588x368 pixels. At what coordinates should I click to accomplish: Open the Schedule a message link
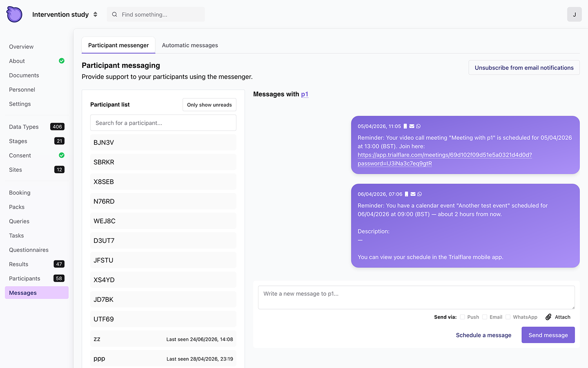pos(483,335)
